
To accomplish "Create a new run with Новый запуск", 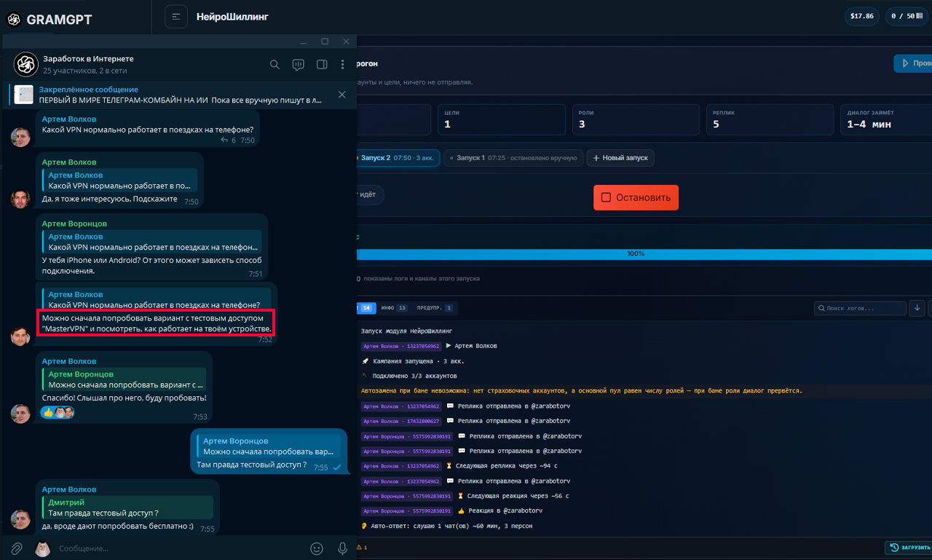I will 621,158.
